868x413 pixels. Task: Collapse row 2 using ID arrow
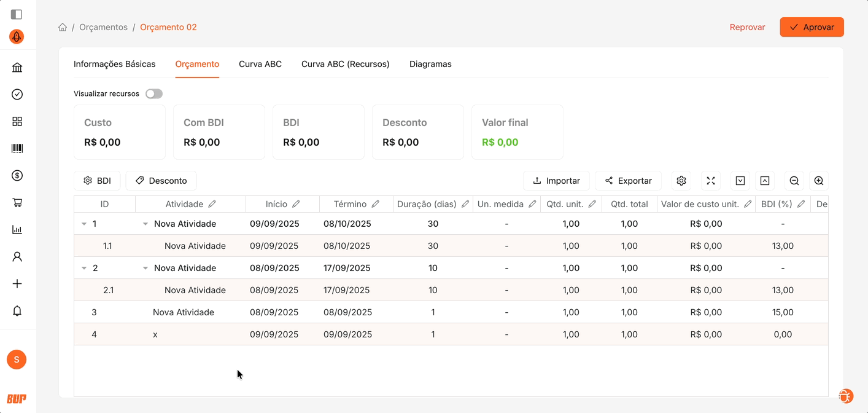click(84, 268)
